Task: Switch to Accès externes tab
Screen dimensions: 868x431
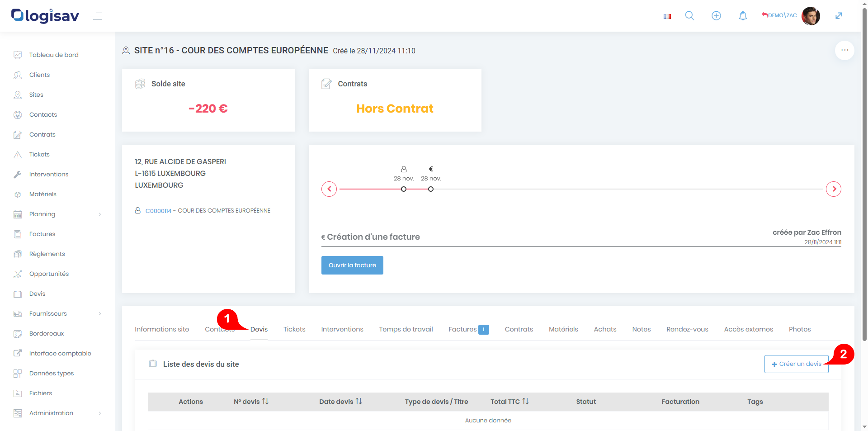Action: pyautogui.click(x=749, y=329)
